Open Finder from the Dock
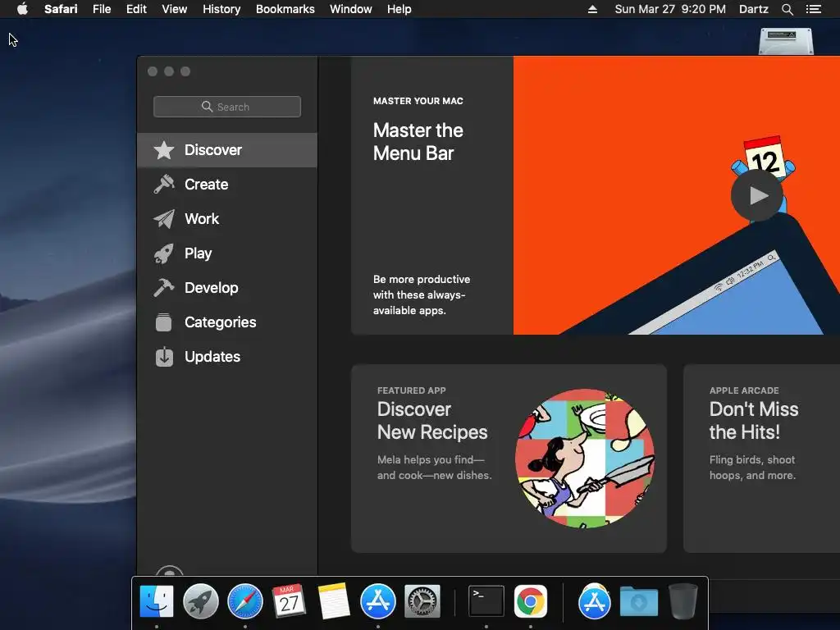Viewport: 840px width, 630px height. pos(157,601)
